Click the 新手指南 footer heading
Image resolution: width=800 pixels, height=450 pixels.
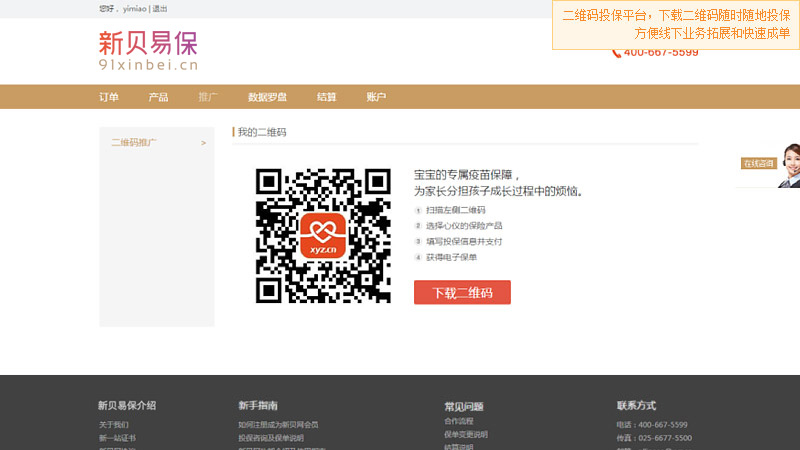tap(258, 406)
